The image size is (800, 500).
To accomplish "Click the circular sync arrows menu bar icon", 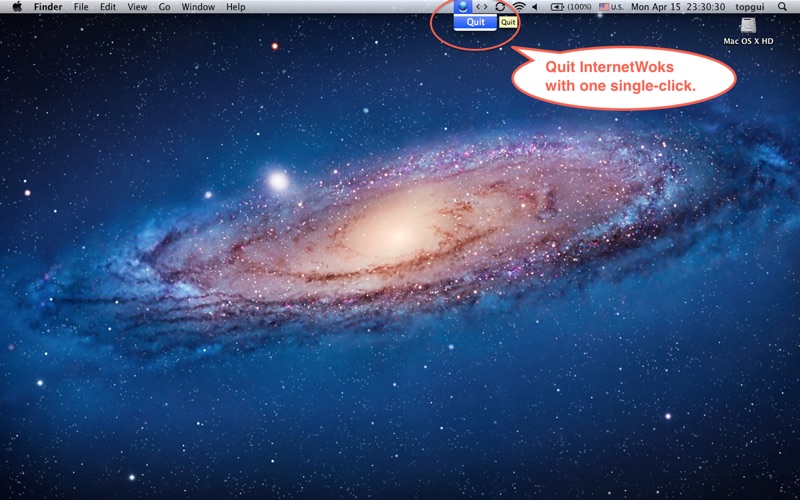I will [x=501, y=7].
